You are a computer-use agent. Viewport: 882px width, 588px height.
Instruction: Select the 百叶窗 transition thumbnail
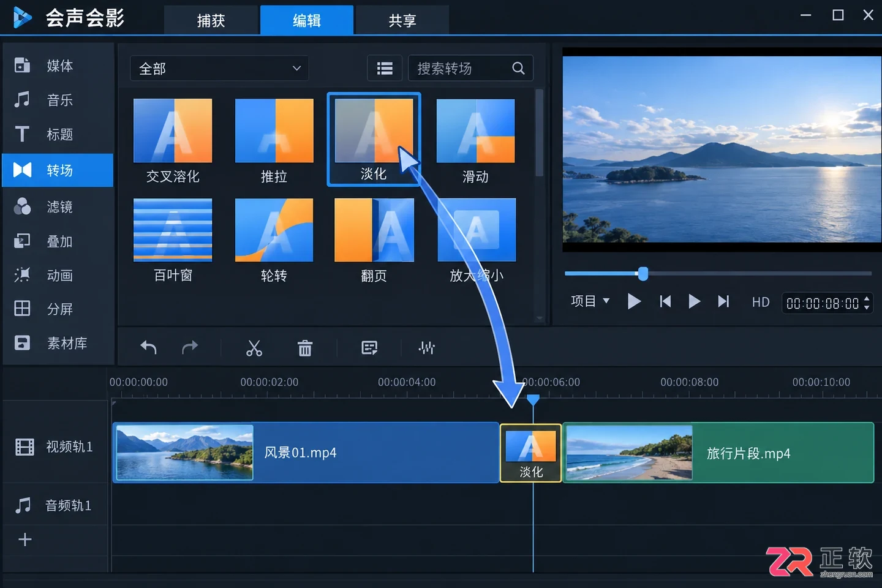[x=173, y=230]
